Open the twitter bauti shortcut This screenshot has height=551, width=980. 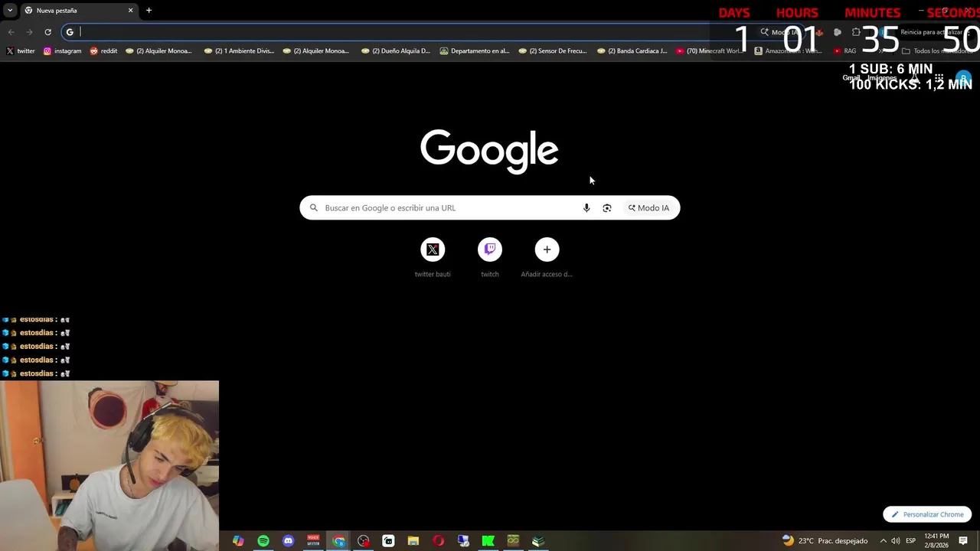[x=433, y=258]
